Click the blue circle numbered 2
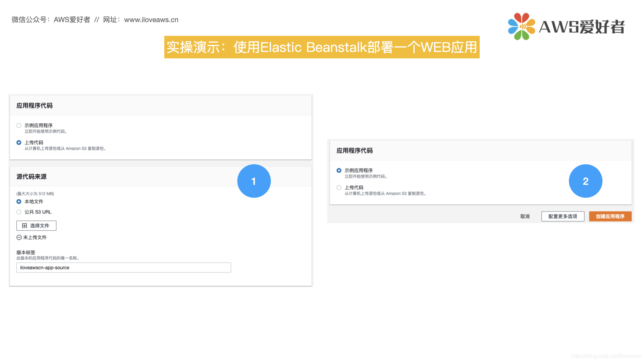Screen dimensions: 644x362 point(585,181)
